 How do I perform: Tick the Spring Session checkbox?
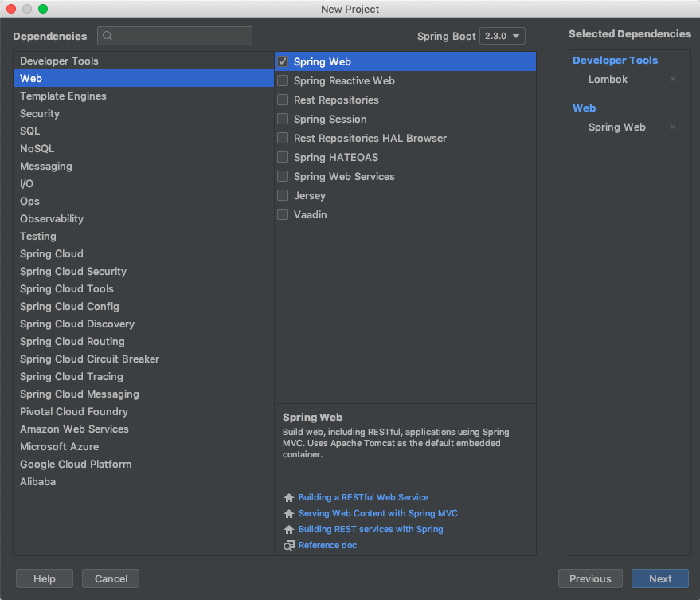pyautogui.click(x=283, y=119)
